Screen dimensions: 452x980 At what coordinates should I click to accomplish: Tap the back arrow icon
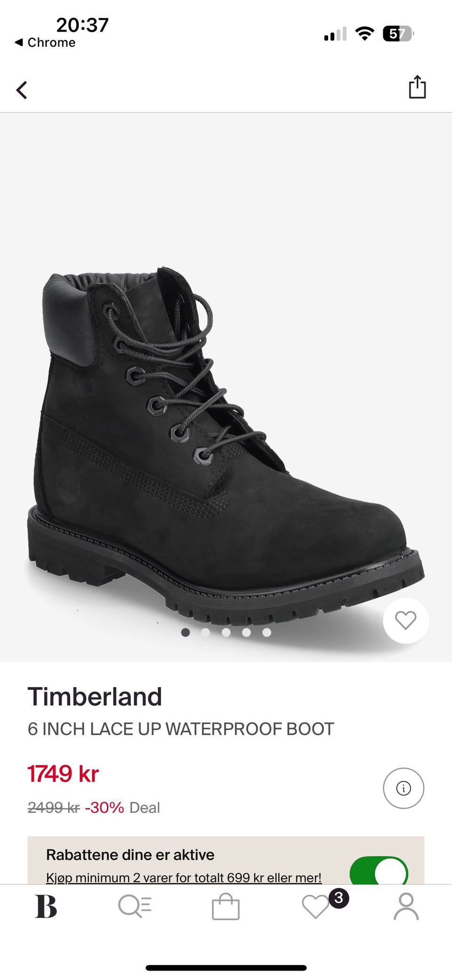pos(22,90)
